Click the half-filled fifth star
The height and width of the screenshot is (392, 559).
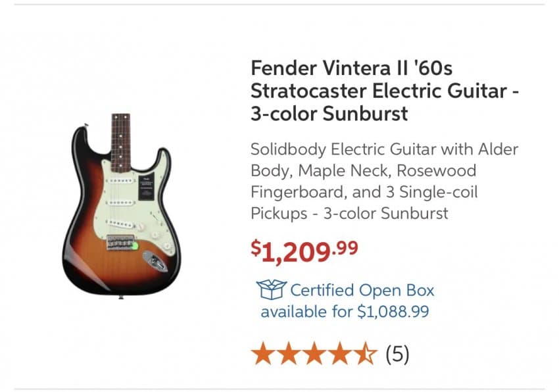tap(366, 354)
